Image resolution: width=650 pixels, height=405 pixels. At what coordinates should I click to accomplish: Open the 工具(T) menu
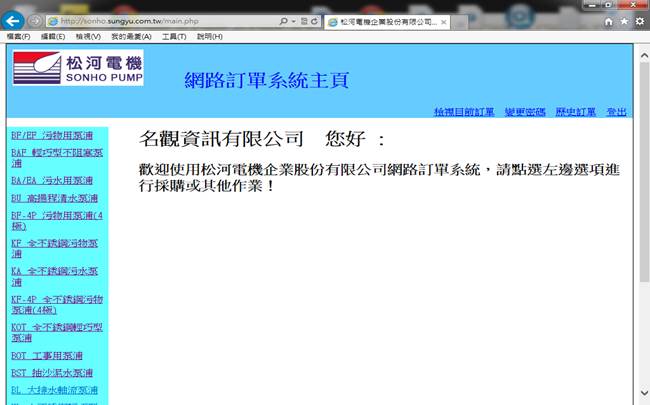tap(174, 36)
